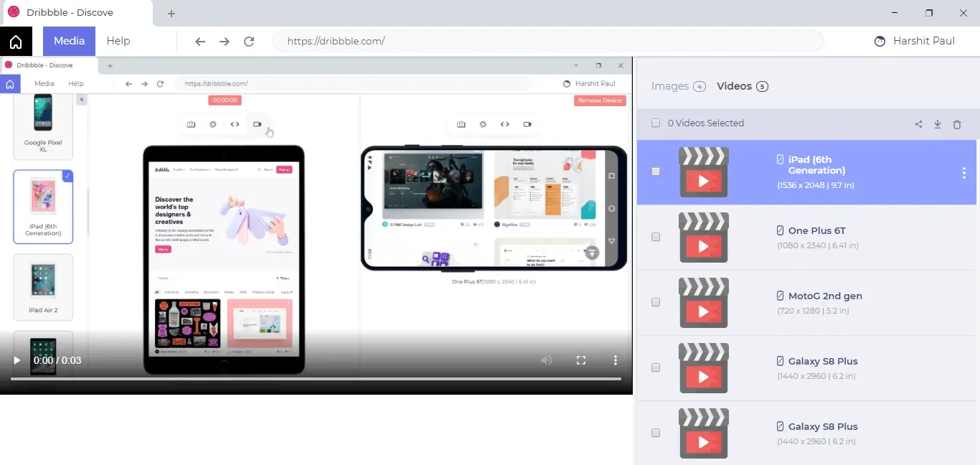Select the iPad Air 2 device thumbnail
Image resolution: width=980 pixels, height=465 pixels.
(x=43, y=287)
